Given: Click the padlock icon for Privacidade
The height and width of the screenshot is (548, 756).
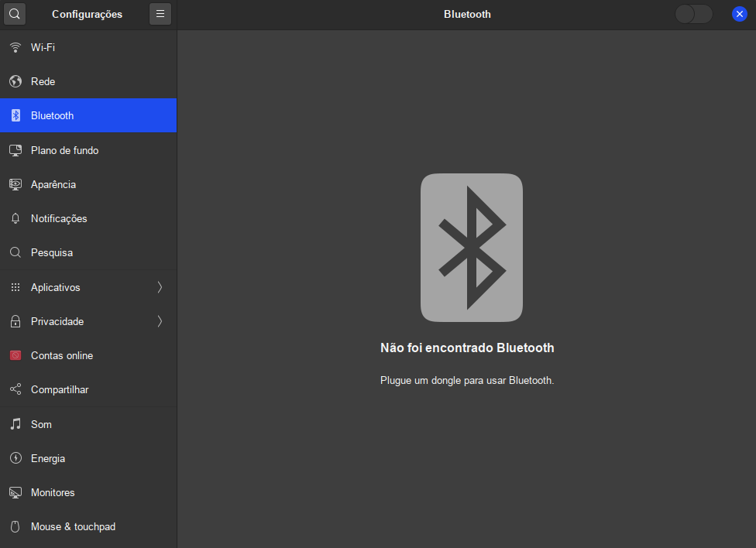Looking at the screenshot, I should [x=15, y=321].
